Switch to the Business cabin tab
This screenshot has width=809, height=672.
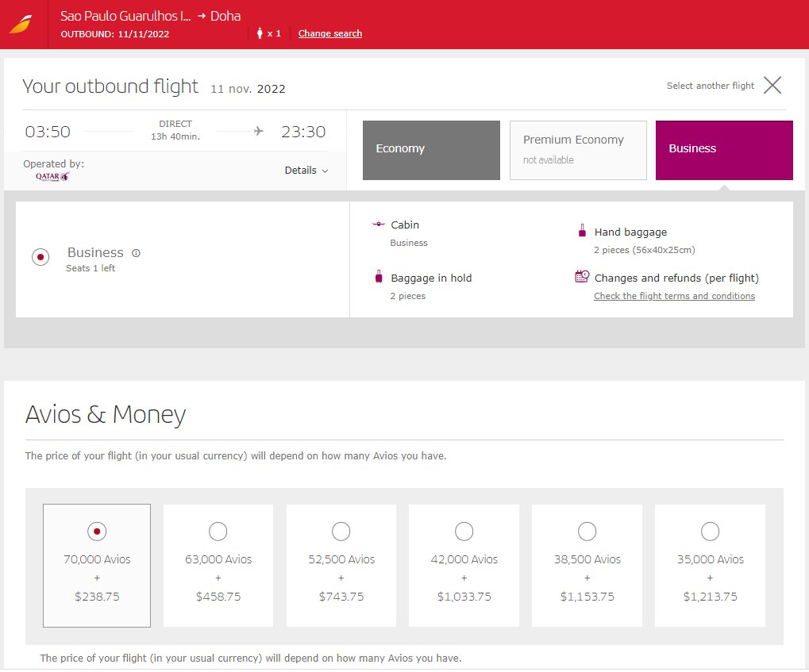(x=724, y=150)
